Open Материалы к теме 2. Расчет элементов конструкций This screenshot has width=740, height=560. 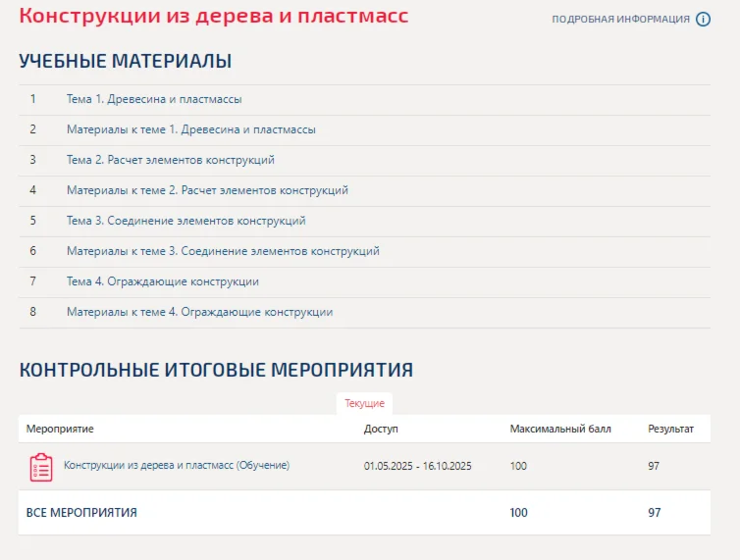[x=207, y=190]
